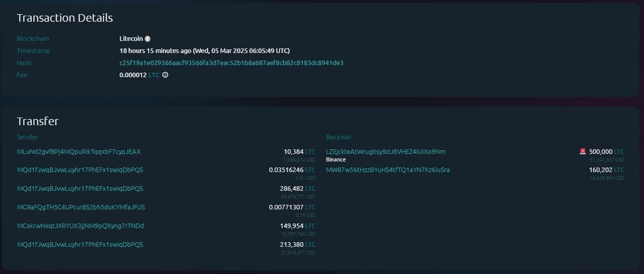Click the fee info icon
The height and width of the screenshot is (274, 644).
point(165,75)
